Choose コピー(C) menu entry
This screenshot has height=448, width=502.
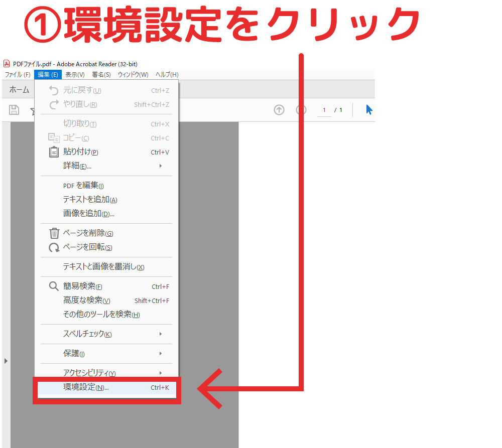[106, 138]
